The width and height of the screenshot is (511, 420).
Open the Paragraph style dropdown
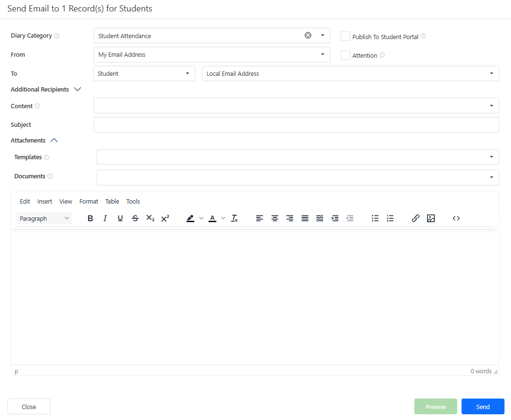44,218
